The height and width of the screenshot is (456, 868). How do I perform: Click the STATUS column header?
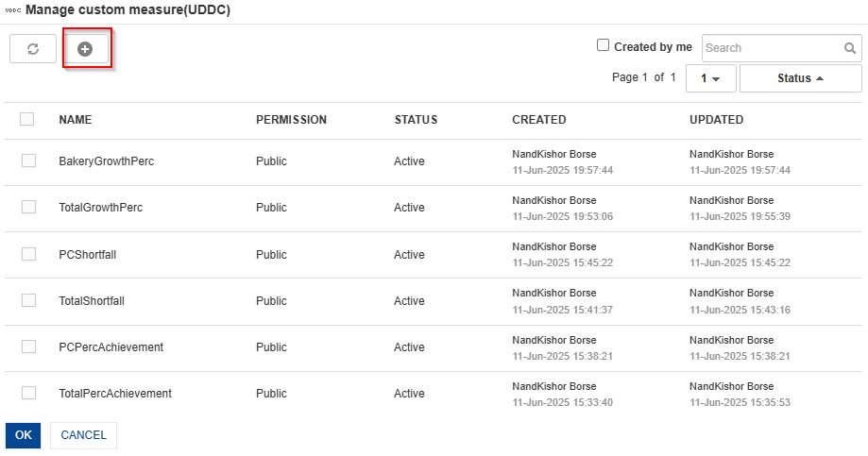tap(416, 120)
